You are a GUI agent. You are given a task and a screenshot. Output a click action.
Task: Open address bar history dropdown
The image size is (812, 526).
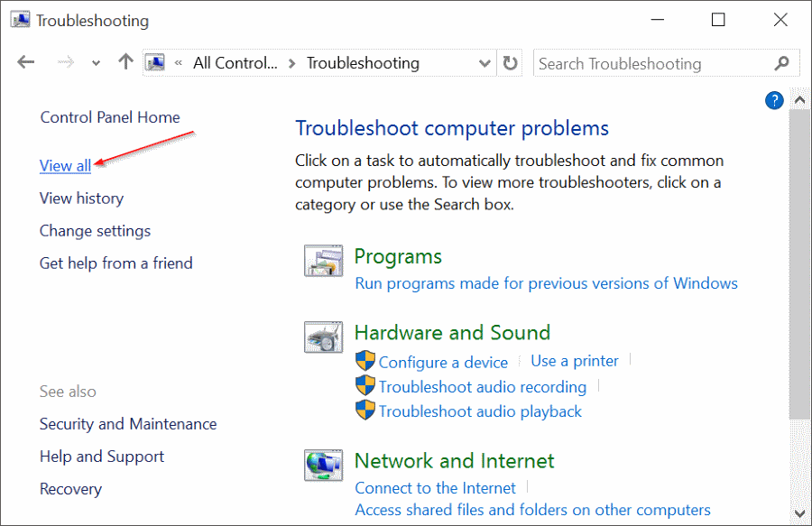[x=484, y=63]
